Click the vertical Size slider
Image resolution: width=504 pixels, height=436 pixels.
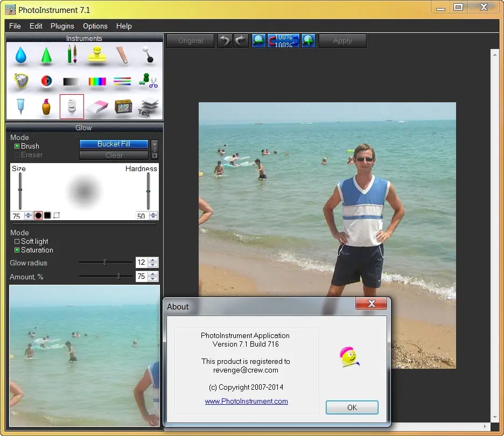point(20,191)
